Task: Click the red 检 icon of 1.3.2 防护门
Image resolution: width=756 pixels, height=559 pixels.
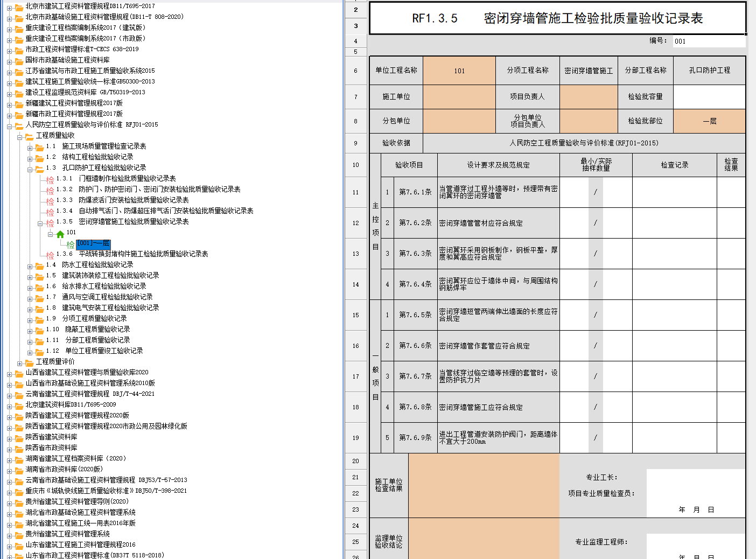Action: pyautogui.click(x=50, y=190)
